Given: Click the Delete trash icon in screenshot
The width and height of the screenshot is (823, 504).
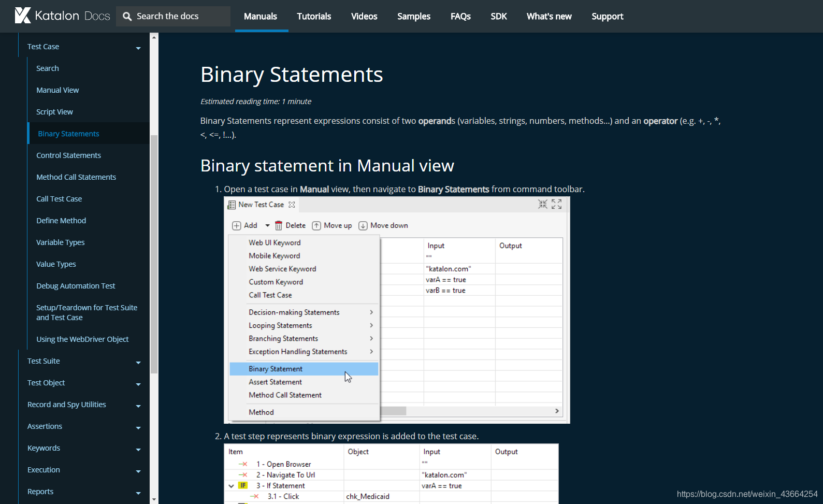Looking at the screenshot, I should [x=279, y=226].
